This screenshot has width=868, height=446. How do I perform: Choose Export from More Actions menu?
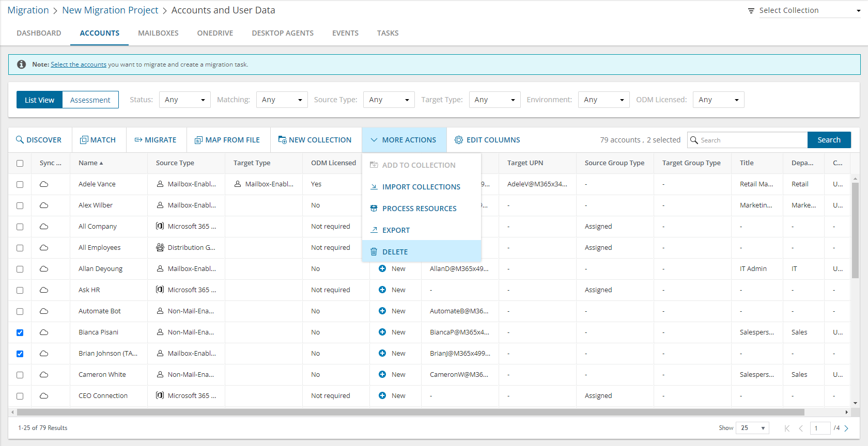tap(396, 230)
